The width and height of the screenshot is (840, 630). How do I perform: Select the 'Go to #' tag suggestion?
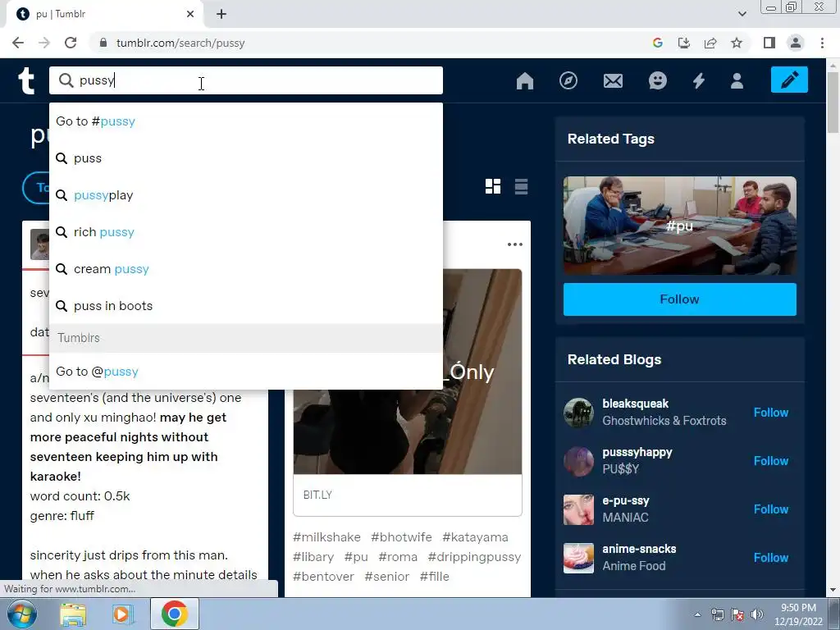point(246,121)
